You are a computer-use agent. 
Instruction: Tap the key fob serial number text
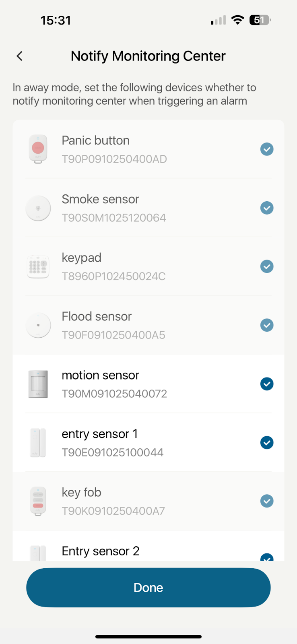[113, 511]
